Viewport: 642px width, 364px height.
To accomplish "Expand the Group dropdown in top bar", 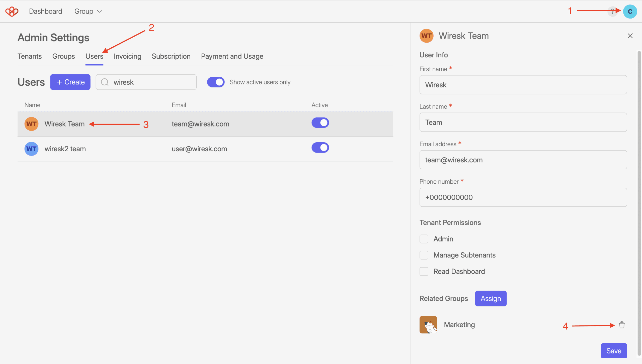I will [88, 11].
